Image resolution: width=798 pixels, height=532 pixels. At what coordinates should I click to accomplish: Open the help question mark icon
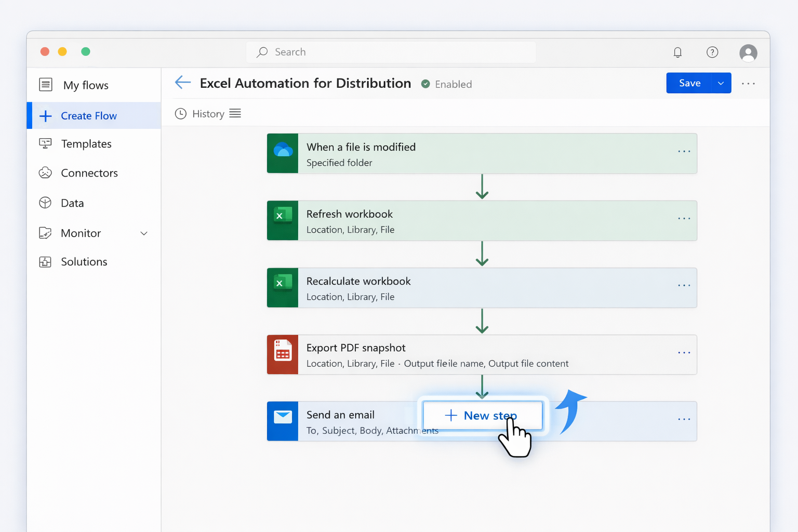pyautogui.click(x=712, y=52)
